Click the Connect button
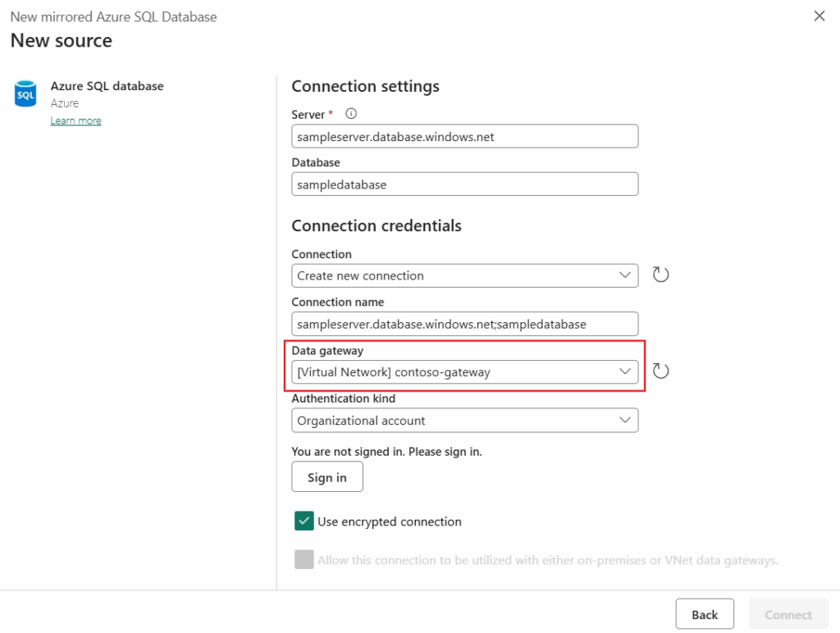Image resolution: width=840 pixels, height=633 pixels. click(x=788, y=614)
